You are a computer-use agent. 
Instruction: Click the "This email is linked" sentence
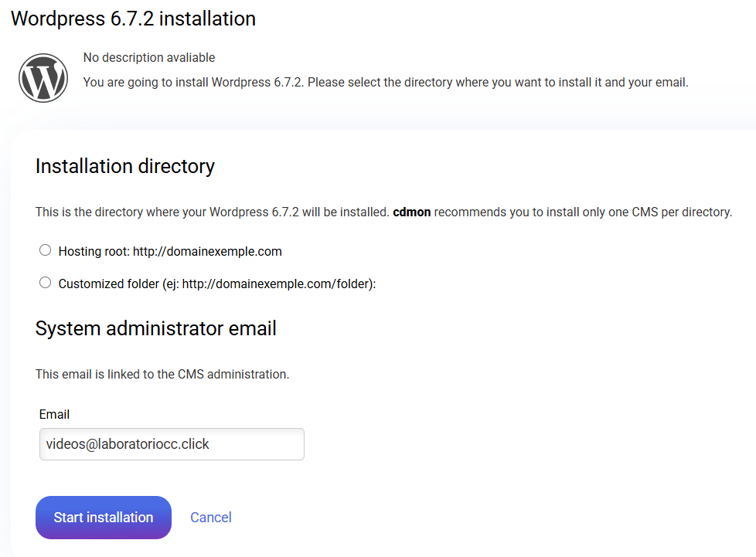pyautogui.click(x=162, y=374)
